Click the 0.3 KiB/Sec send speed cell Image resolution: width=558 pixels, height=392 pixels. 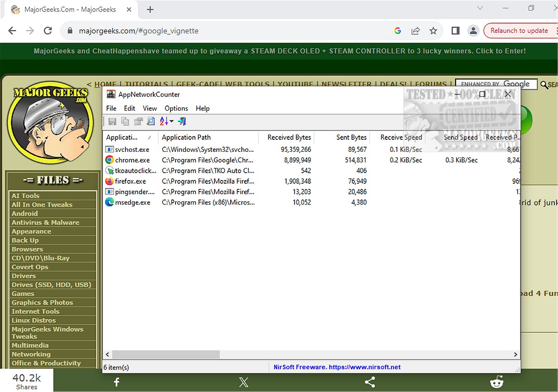point(461,160)
